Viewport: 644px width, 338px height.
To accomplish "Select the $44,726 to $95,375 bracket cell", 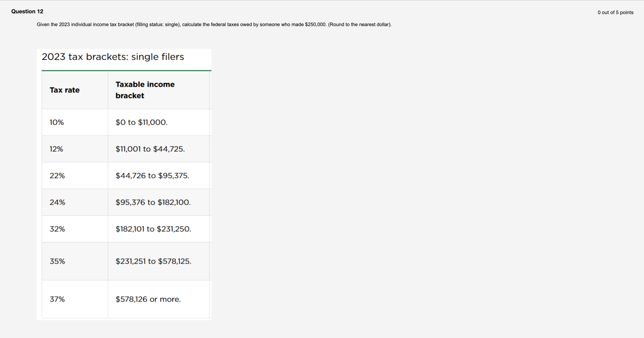I will point(152,176).
